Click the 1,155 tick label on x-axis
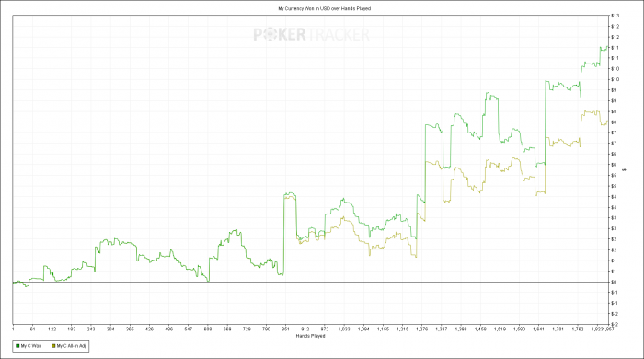This screenshot has width=644, height=359. [384, 329]
